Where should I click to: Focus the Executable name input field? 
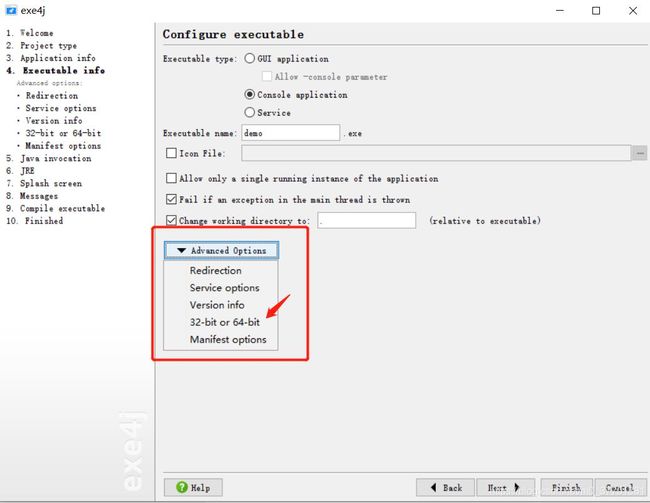[291, 133]
